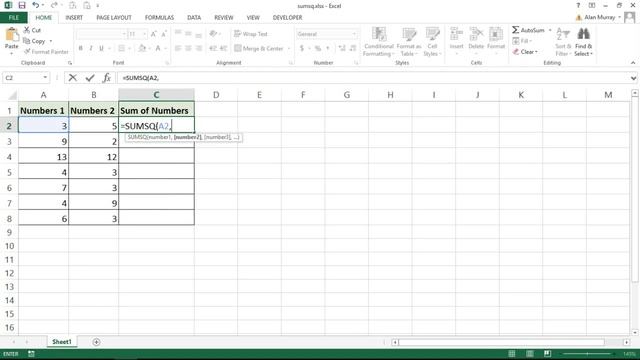Open Format as Table gallery
The width and height of the screenshot is (640, 360).
click(409, 42)
